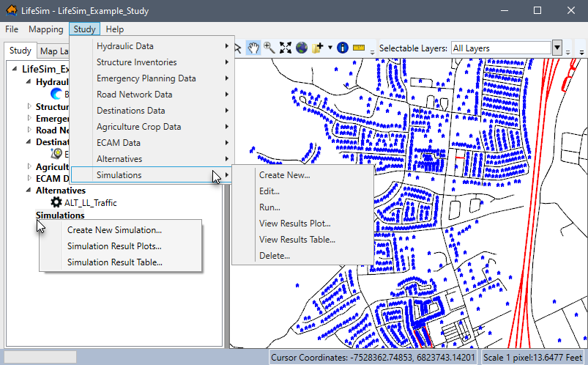Click the globe map icon
The image size is (588, 365).
pos(302,48)
